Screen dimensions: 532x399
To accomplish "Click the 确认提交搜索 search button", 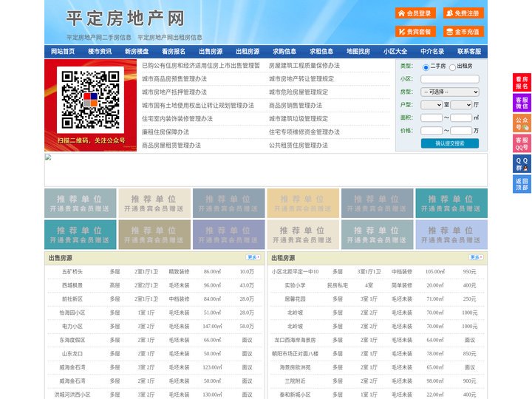I will click(450, 143).
